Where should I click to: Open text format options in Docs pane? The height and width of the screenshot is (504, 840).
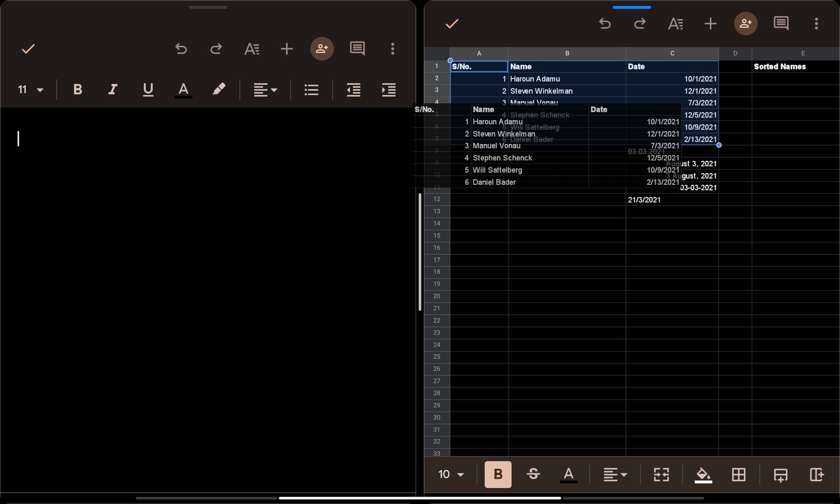click(251, 49)
